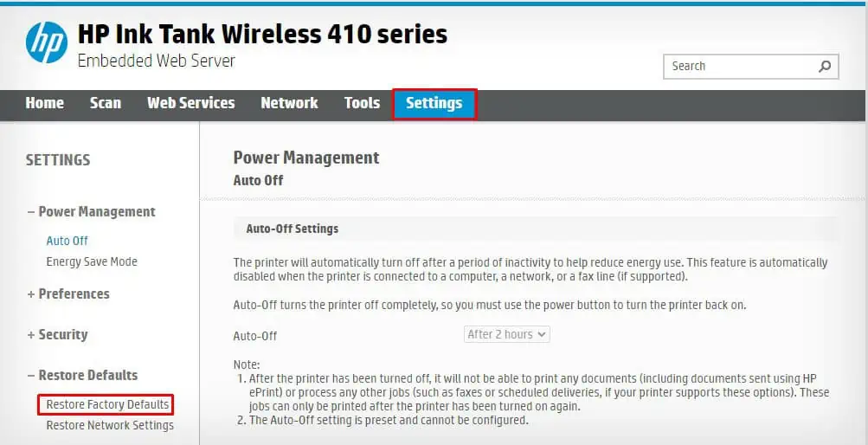Viewport: 868px width, 445px height.
Task: Open Restore Network Settings link
Action: point(110,425)
